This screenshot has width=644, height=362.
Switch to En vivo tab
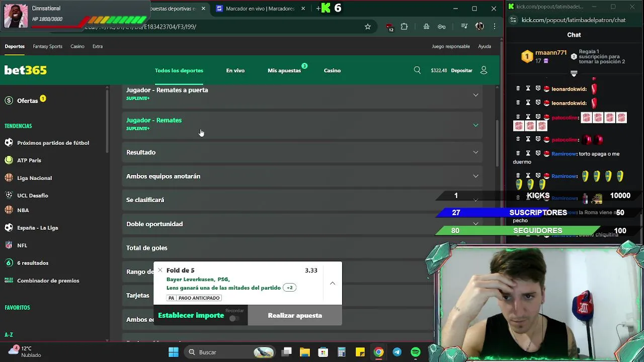tap(235, 70)
